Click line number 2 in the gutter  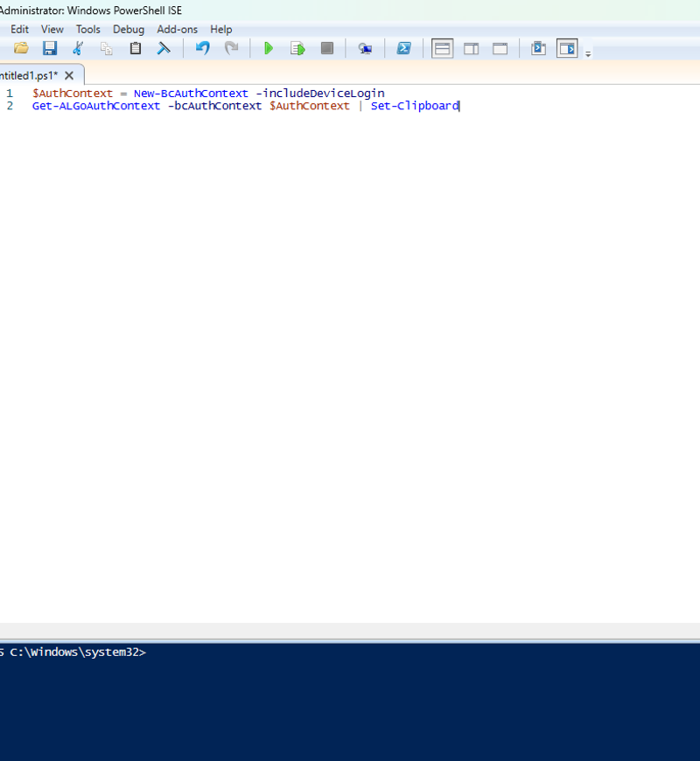coord(10,106)
